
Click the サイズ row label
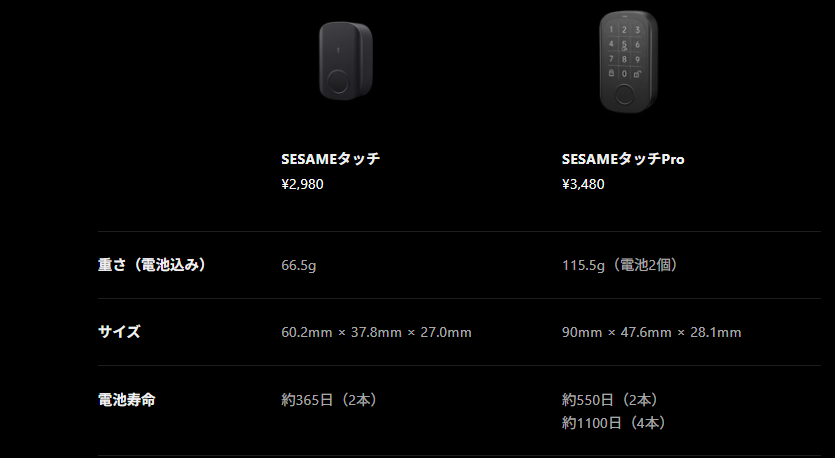[x=119, y=332]
